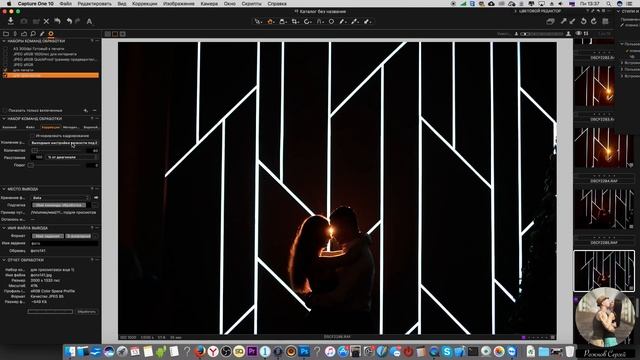640x360 pixels.
Task: Click the Rotate right toolbar icon
Action: 593,21
